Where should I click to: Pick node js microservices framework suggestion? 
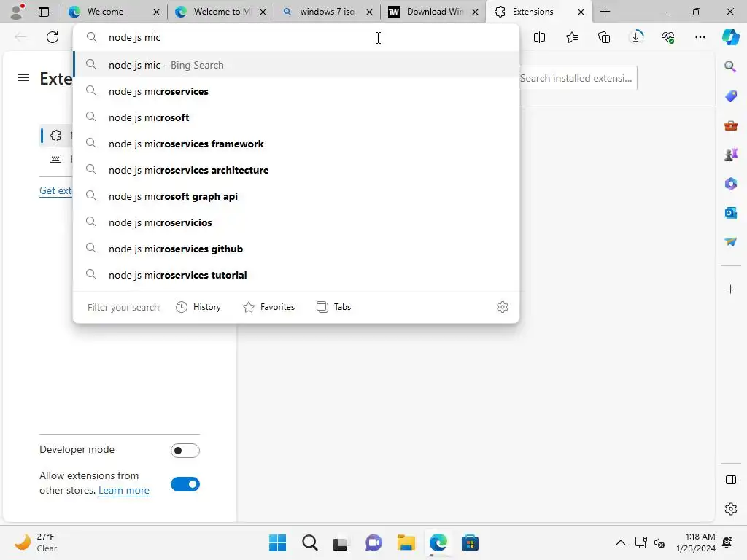click(x=296, y=144)
